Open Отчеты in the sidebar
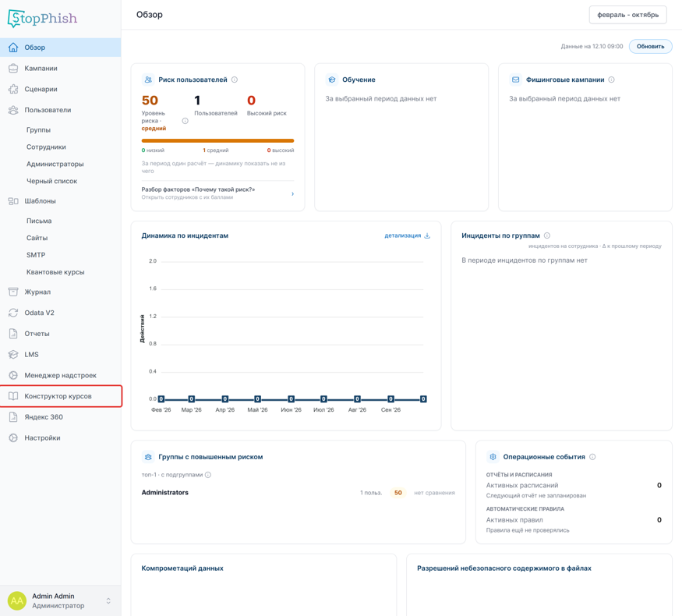The width and height of the screenshot is (682, 616). [61, 334]
